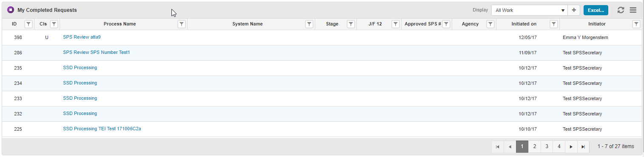Open the hamburger menu icon
644x157 pixels.
(633, 10)
